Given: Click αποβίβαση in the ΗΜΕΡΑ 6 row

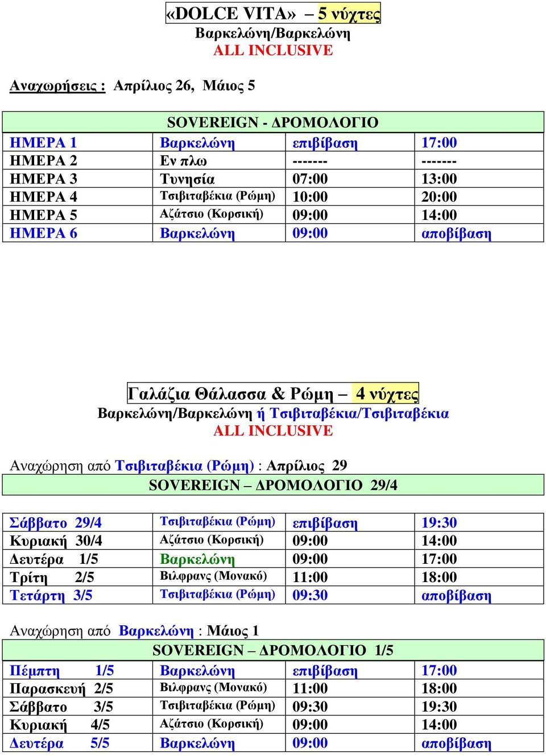Looking at the screenshot, I should click(456, 234).
